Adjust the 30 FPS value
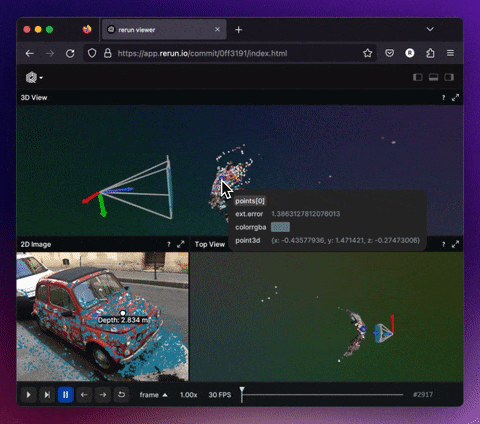 (x=220, y=395)
